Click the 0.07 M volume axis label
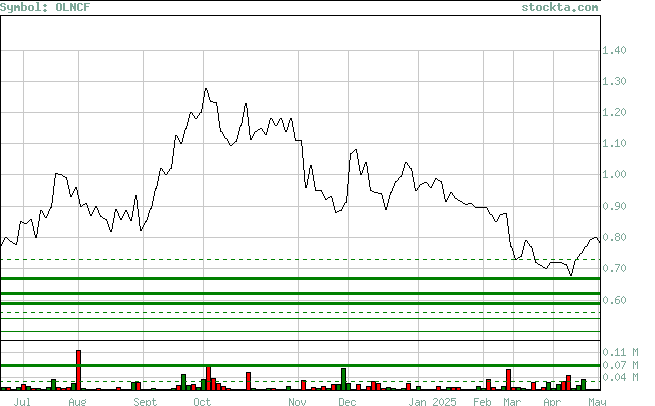This screenshot has width=655, height=406. pos(620,365)
